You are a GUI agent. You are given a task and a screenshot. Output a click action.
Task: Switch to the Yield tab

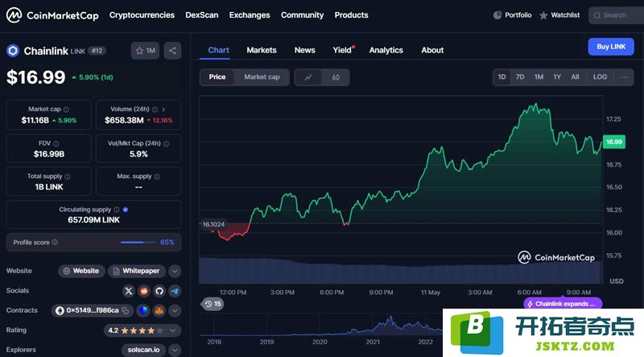click(x=342, y=50)
